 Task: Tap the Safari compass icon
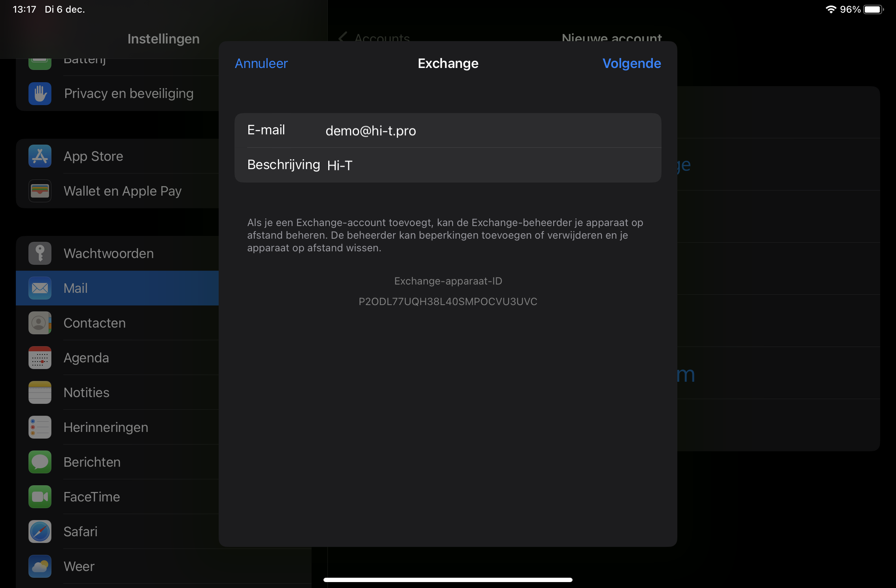click(x=40, y=531)
